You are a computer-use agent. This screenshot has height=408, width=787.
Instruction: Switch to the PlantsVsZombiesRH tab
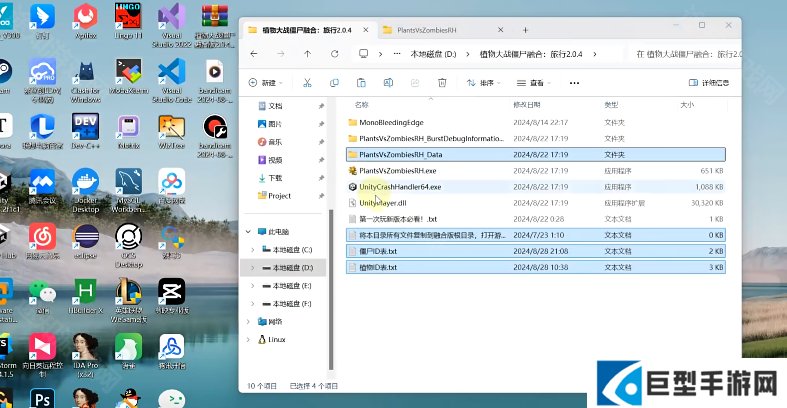pyautogui.click(x=430, y=29)
